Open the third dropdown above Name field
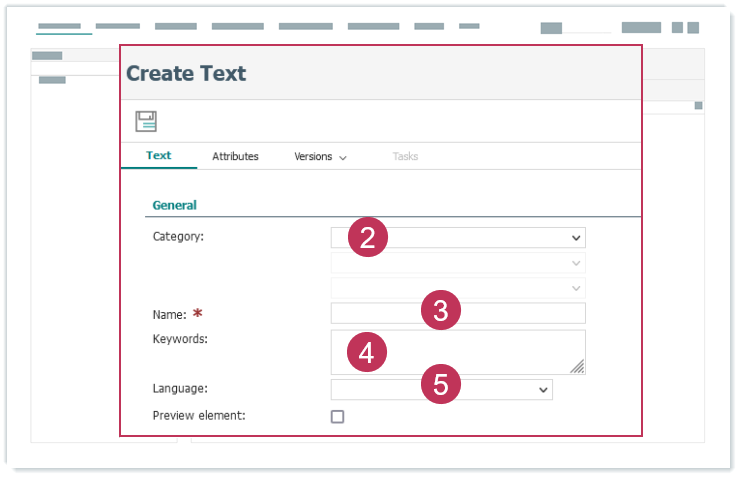This screenshot has height=478, width=740. coord(575,288)
